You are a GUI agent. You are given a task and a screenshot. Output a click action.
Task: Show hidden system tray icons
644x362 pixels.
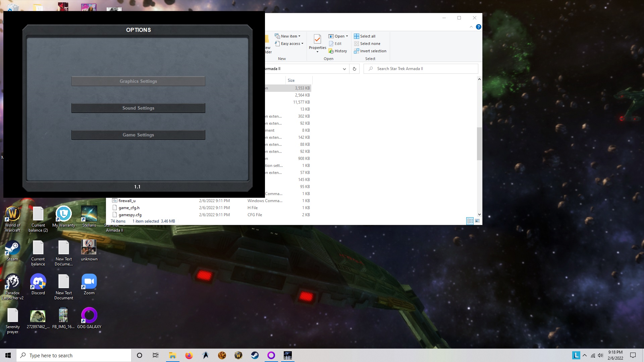coord(585,355)
